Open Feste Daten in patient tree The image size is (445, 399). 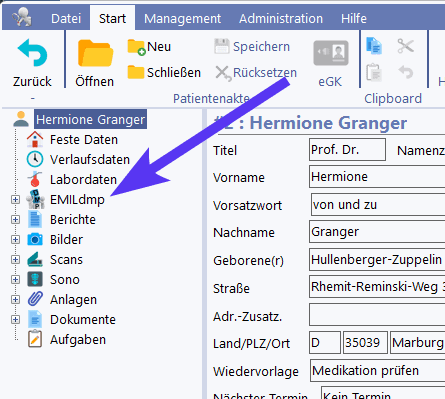pyautogui.click(x=84, y=140)
